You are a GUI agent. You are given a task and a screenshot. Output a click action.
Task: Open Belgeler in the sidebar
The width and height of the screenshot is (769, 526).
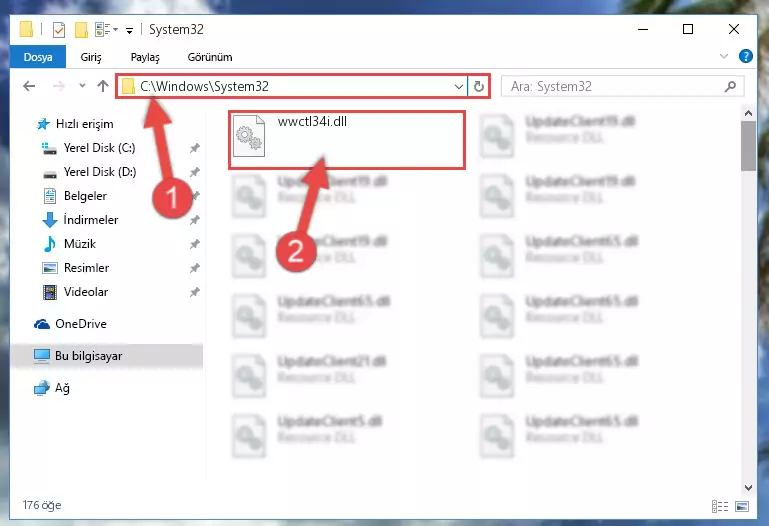click(x=85, y=196)
